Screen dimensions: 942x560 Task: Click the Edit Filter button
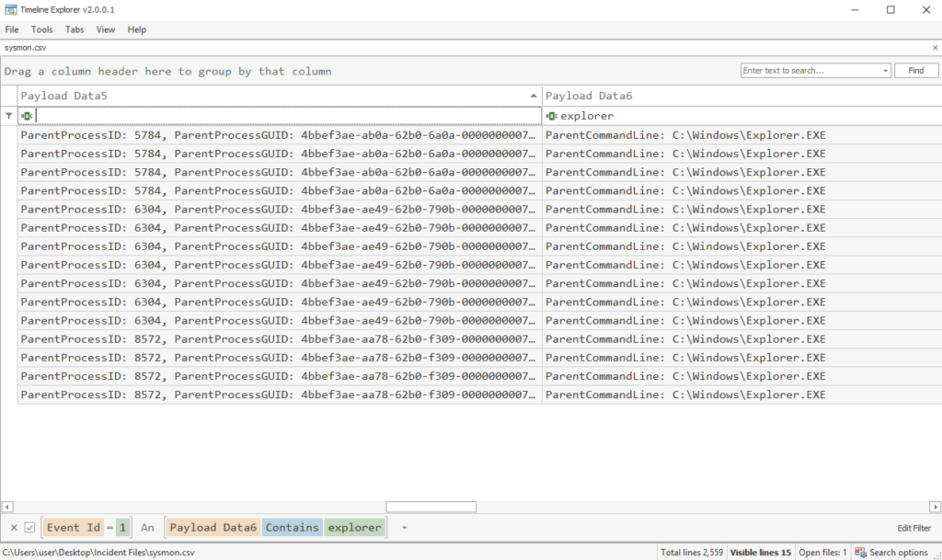tap(913, 528)
